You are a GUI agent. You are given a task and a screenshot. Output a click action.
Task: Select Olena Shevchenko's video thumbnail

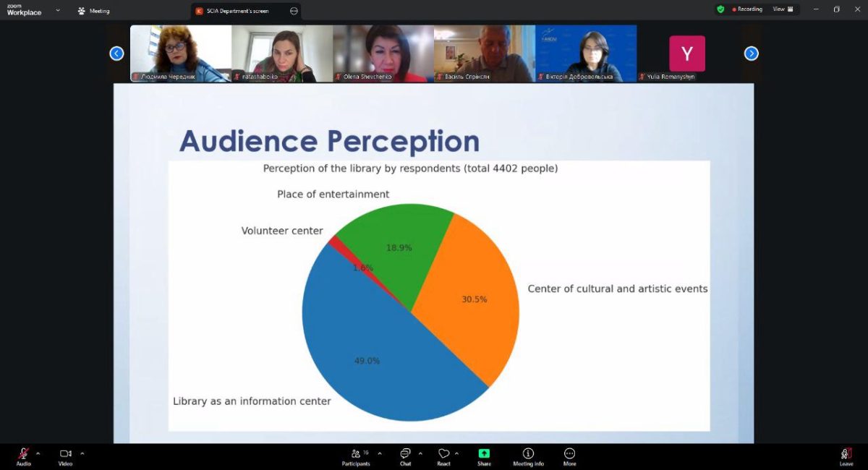pos(383,53)
